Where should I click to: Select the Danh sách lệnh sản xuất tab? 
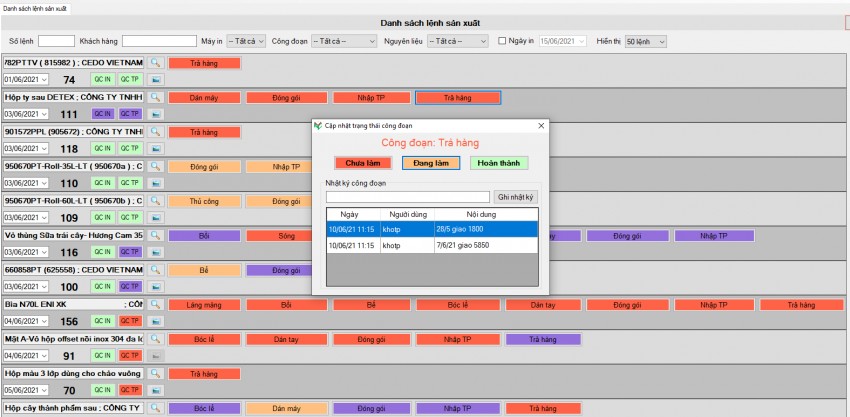pos(42,6)
